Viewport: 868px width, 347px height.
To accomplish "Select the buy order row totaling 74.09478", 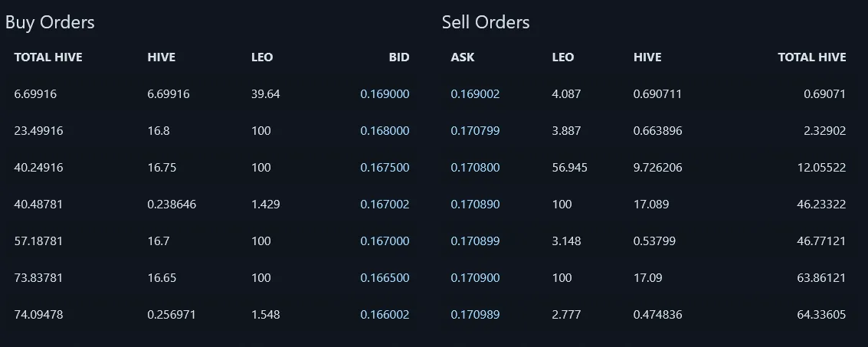I will (212, 314).
